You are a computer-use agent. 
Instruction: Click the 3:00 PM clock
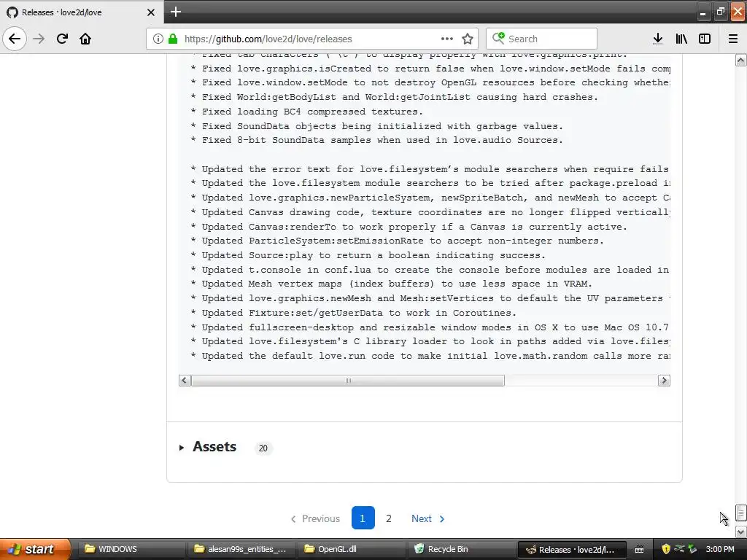[720, 549]
